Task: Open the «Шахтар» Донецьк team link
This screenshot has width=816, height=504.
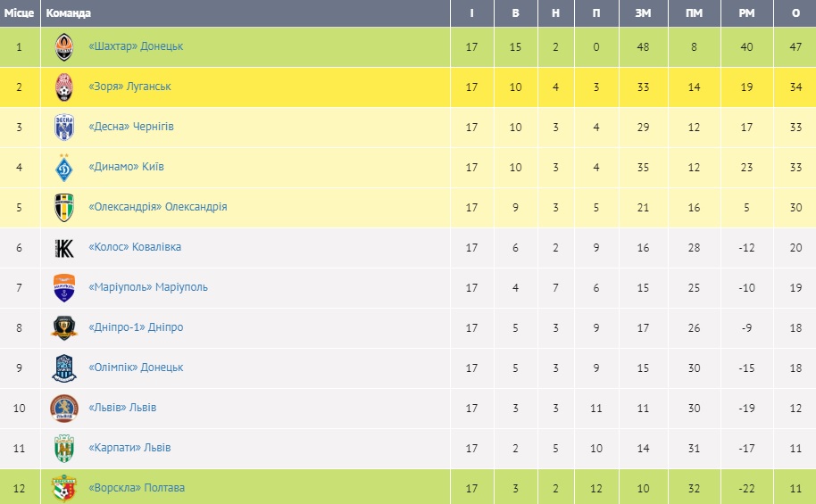Action: (136, 46)
